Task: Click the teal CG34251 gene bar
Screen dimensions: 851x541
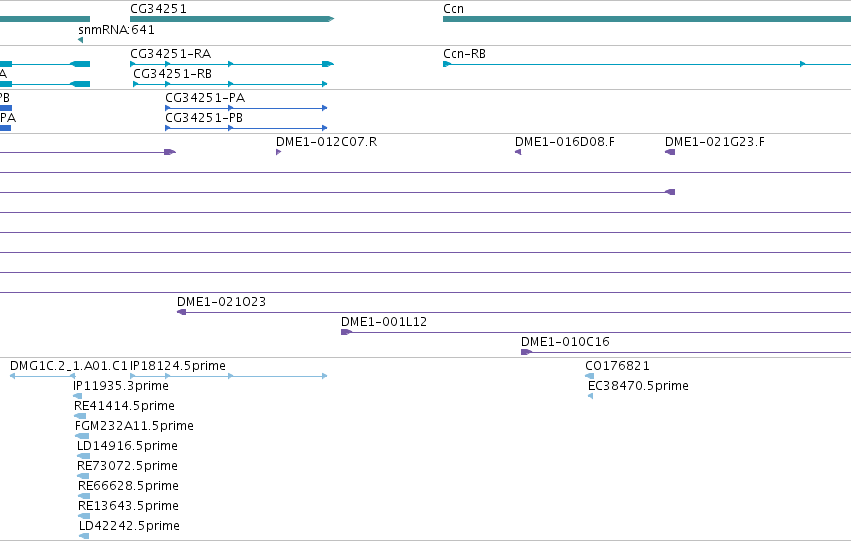Action: click(232, 19)
